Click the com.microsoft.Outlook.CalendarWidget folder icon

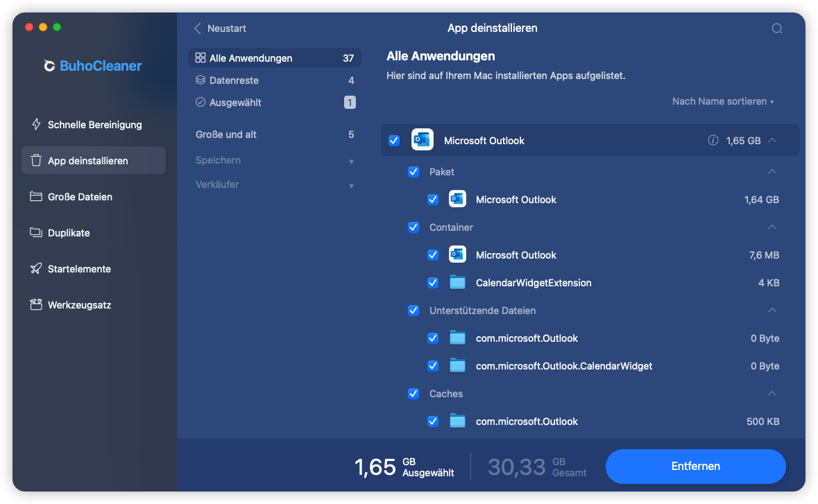[x=457, y=366]
